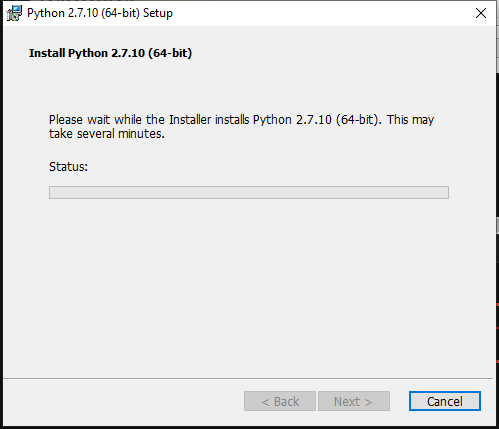Click the words This may in the message
Viewport: 499px width, 429px height.
point(410,120)
